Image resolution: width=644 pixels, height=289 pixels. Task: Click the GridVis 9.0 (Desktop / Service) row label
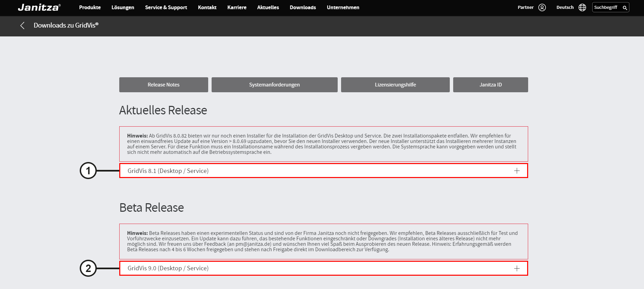point(168,268)
